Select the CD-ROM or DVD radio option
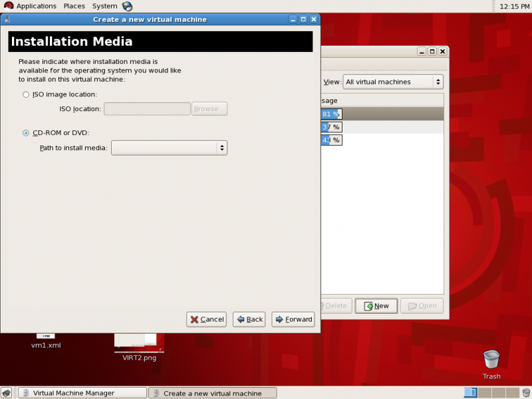This screenshot has width=532, height=399. pyautogui.click(x=26, y=133)
